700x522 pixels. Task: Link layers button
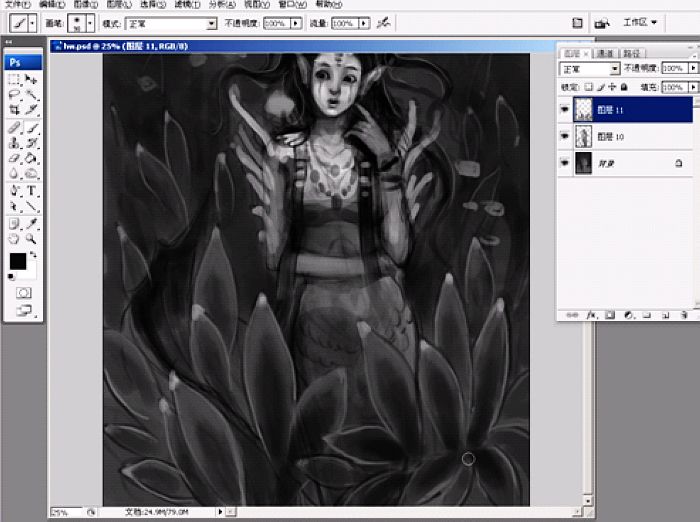572,315
